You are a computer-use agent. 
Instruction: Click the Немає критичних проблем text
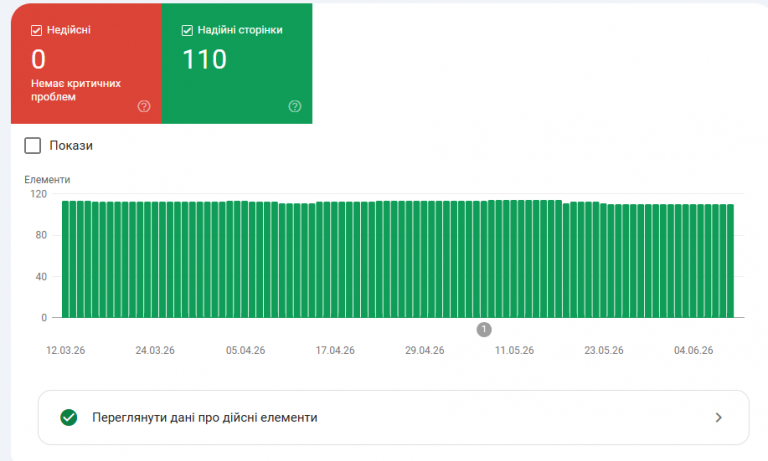point(76,90)
